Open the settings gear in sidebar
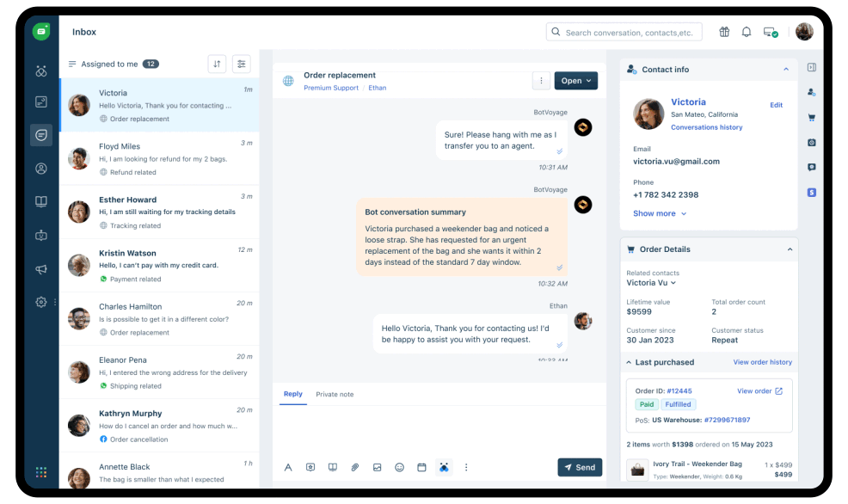This screenshot has width=848, height=504. (x=40, y=302)
